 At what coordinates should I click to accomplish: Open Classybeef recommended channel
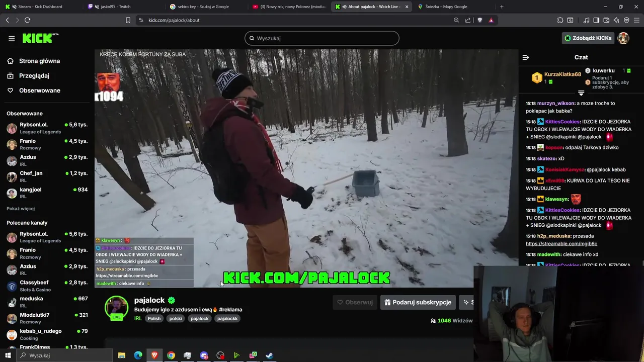point(47,286)
